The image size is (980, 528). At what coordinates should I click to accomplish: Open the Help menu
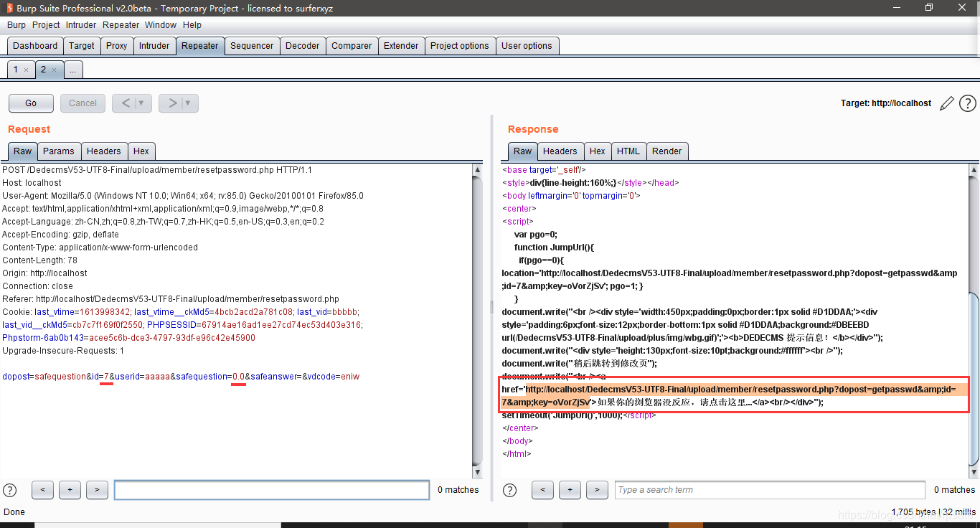[192, 24]
